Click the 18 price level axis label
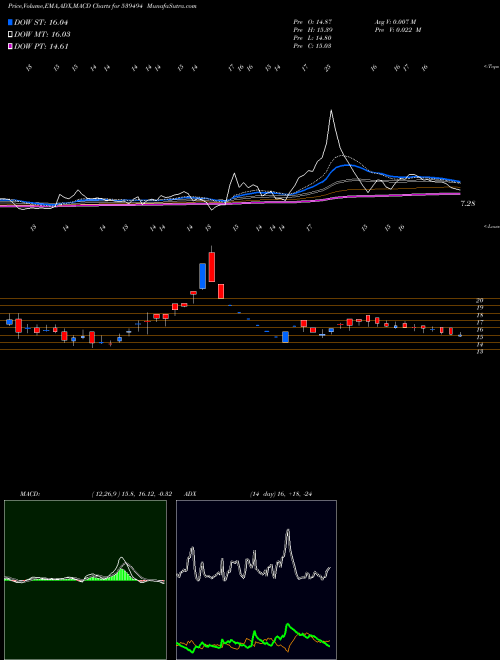500x660 pixels. coord(479,315)
